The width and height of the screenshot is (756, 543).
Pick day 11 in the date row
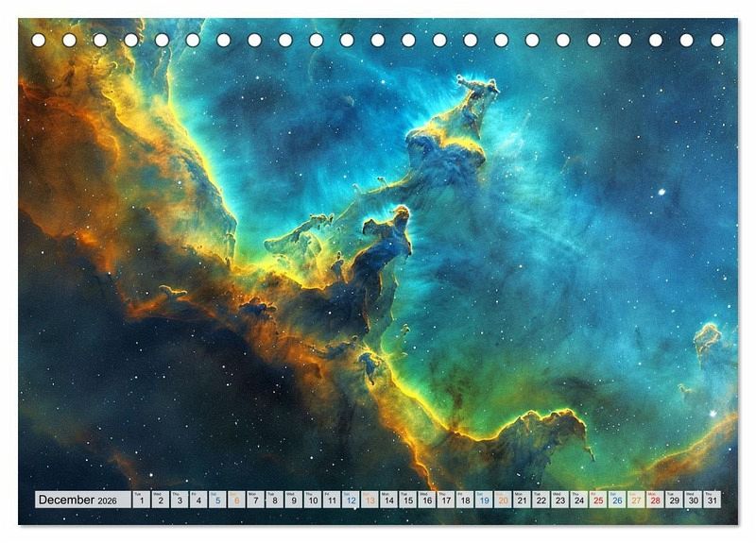pos(332,500)
